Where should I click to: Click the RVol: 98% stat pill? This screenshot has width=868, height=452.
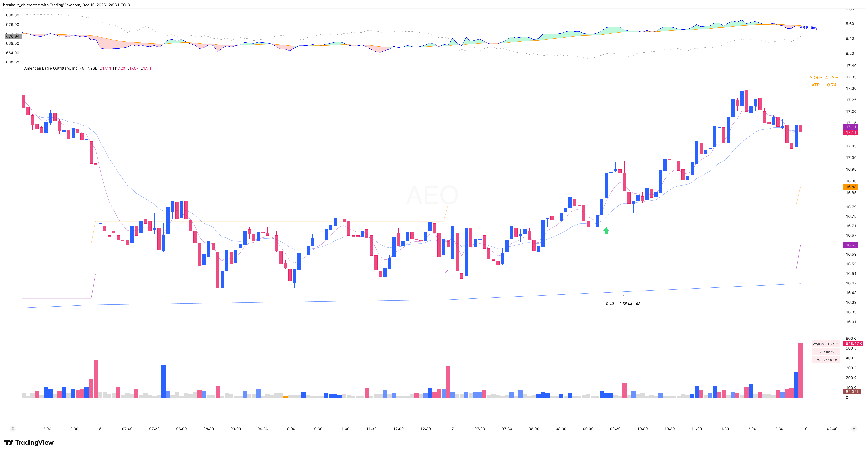825,352
